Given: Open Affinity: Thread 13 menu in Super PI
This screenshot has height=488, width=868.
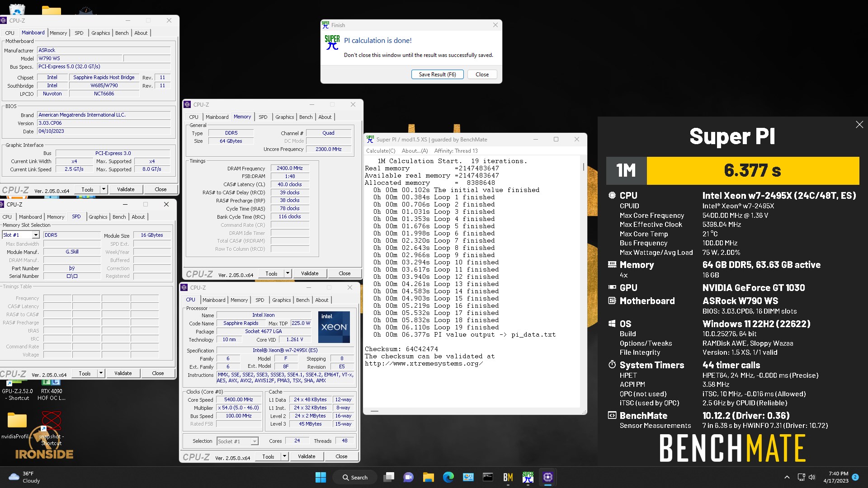Looking at the screenshot, I should 456,151.
